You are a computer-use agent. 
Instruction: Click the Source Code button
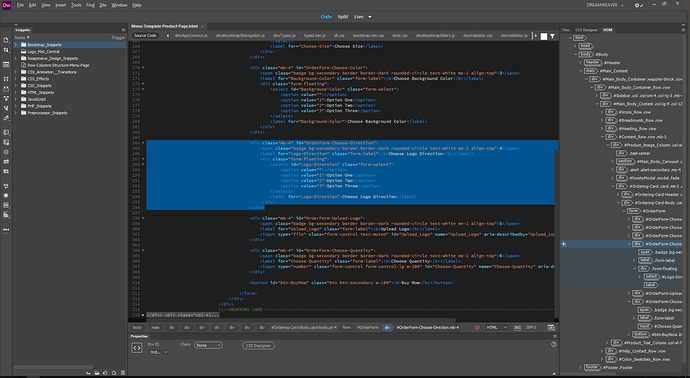tap(145, 36)
